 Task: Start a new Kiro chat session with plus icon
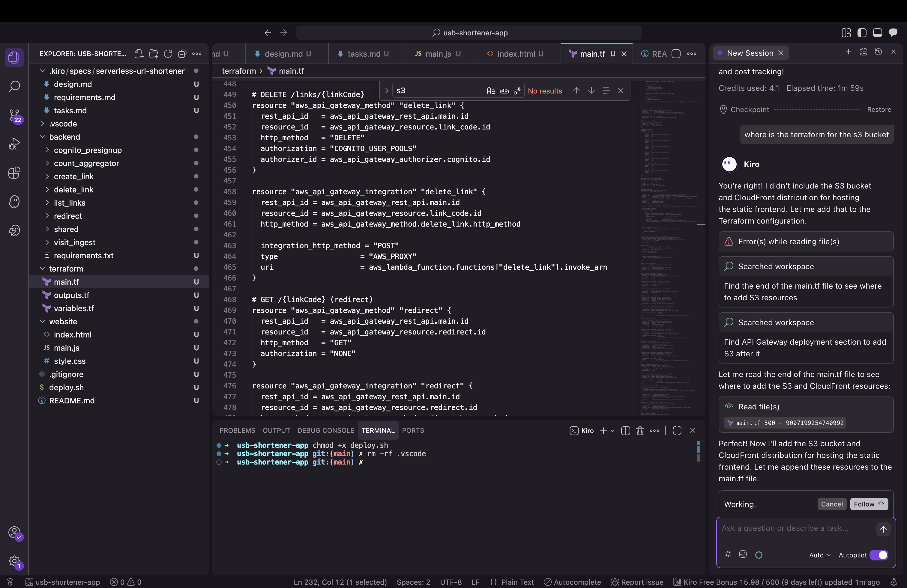[x=848, y=52]
